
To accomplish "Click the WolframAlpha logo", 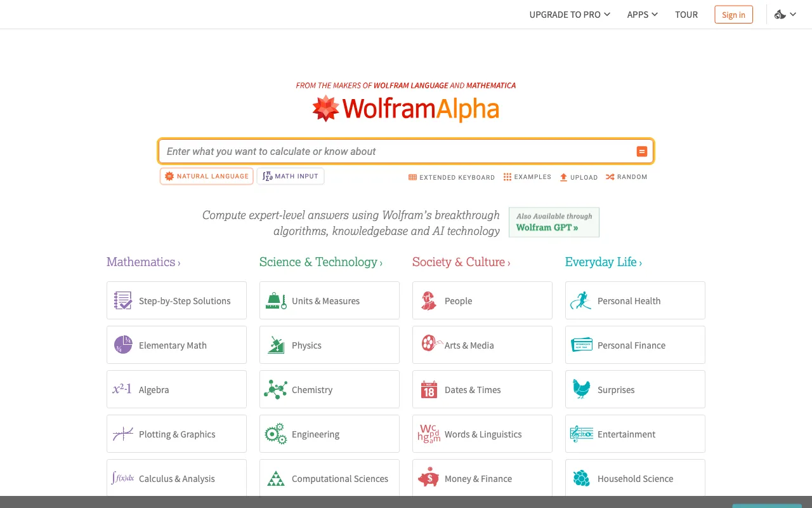I will (x=406, y=109).
